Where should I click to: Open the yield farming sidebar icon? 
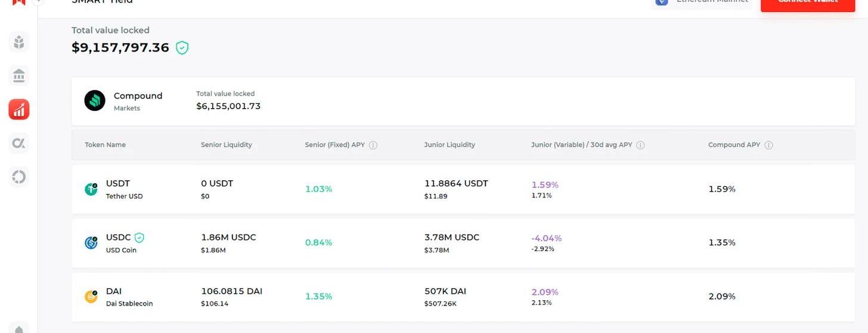[19, 42]
